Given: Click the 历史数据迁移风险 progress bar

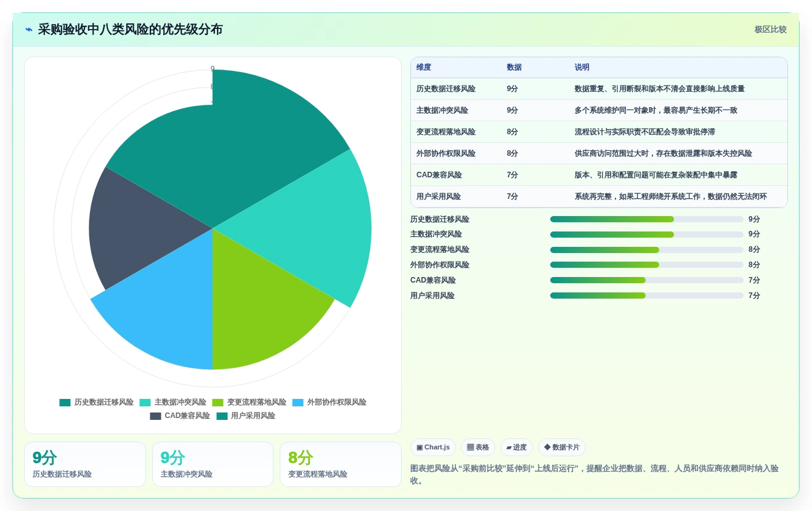Looking at the screenshot, I should click(646, 219).
